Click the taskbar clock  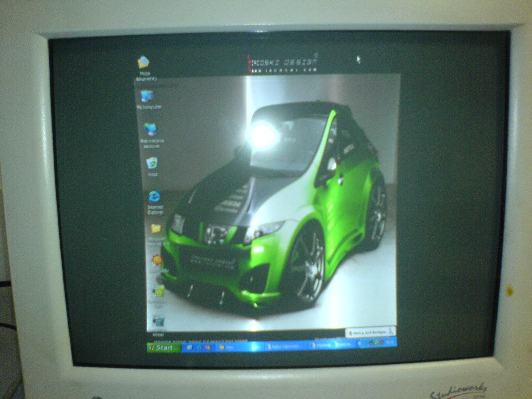point(390,343)
